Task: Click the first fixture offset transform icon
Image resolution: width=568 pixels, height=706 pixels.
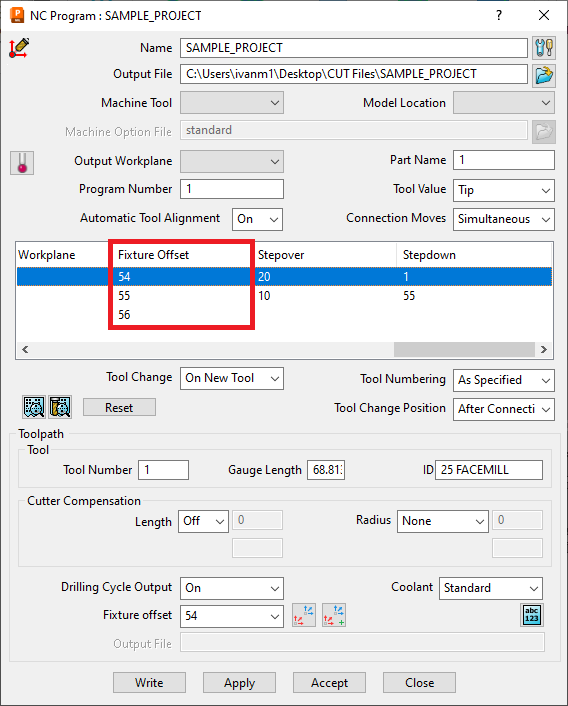Action: click(304, 615)
